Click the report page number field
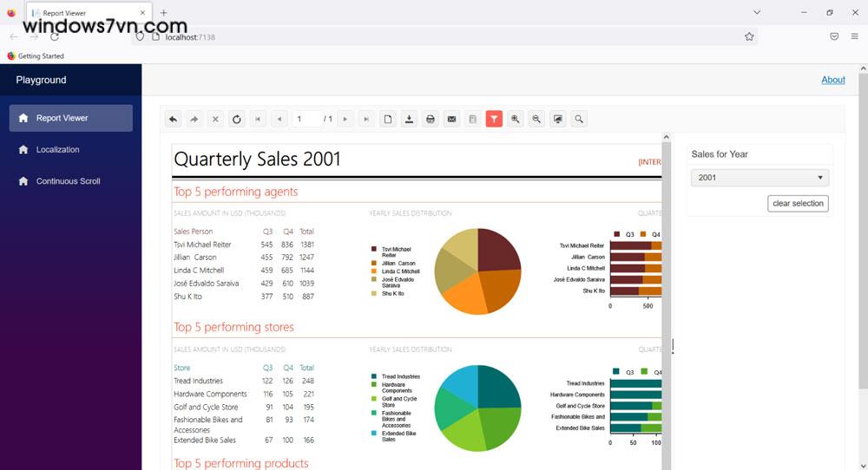 [306, 119]
